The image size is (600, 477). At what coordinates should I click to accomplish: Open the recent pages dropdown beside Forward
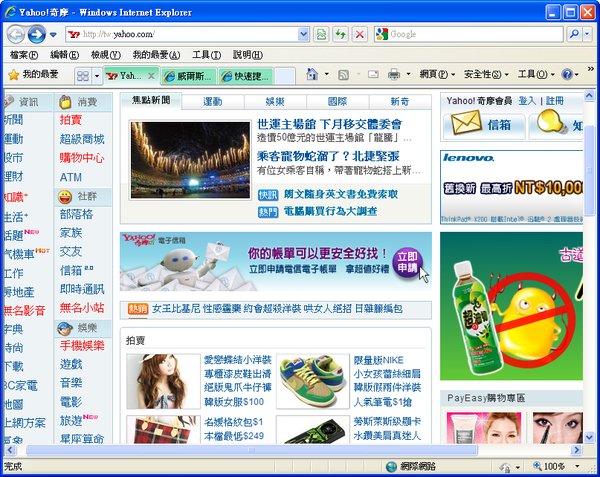pos(53,35)
